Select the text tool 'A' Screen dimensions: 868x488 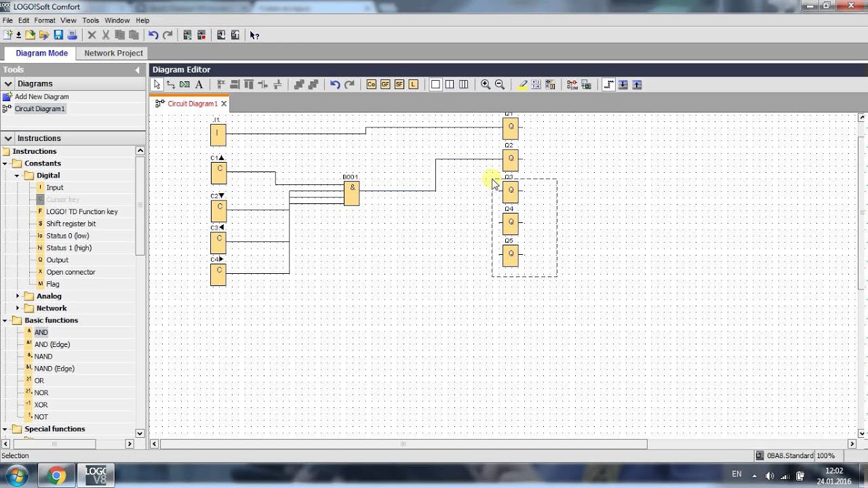coord(199,85)
